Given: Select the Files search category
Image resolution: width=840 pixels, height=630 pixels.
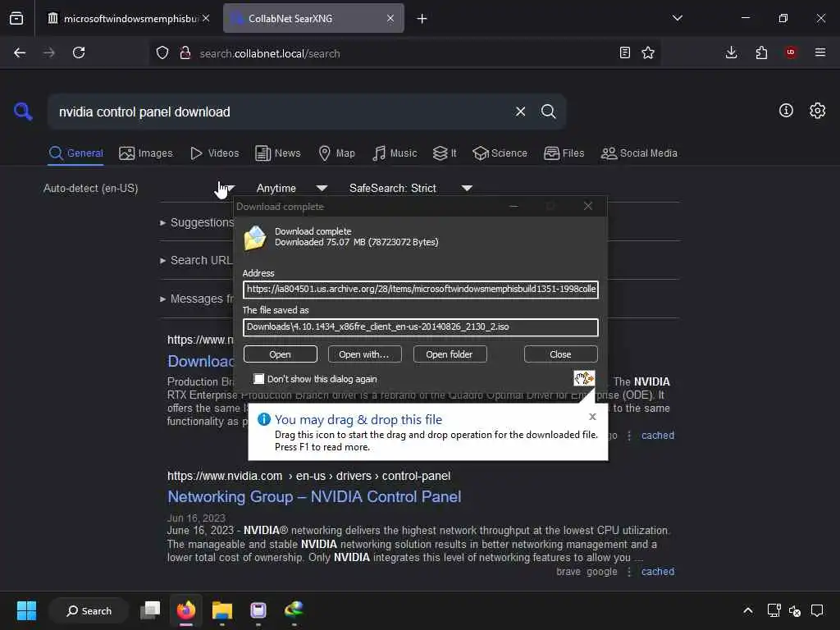Looking at the screenshot, I should [564, 153].
